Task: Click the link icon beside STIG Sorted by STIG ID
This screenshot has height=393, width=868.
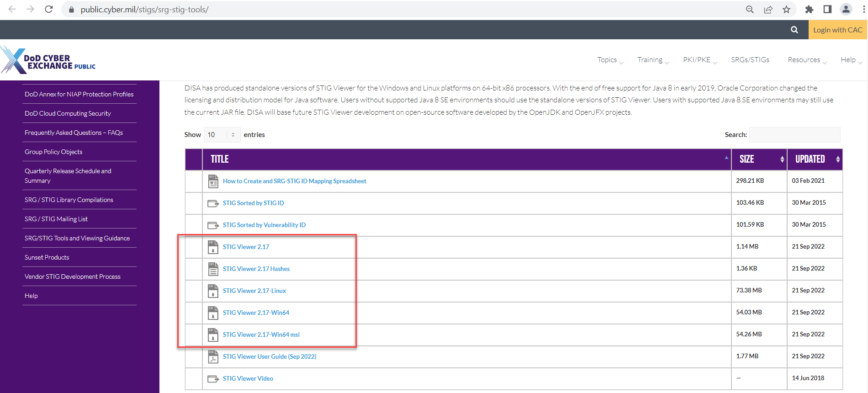Action: [213, 203]
